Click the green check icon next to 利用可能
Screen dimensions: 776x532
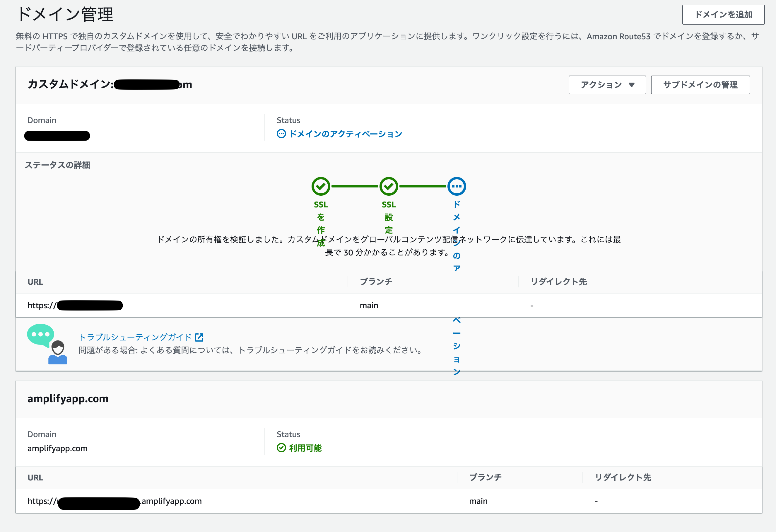(x=281, y=448)
